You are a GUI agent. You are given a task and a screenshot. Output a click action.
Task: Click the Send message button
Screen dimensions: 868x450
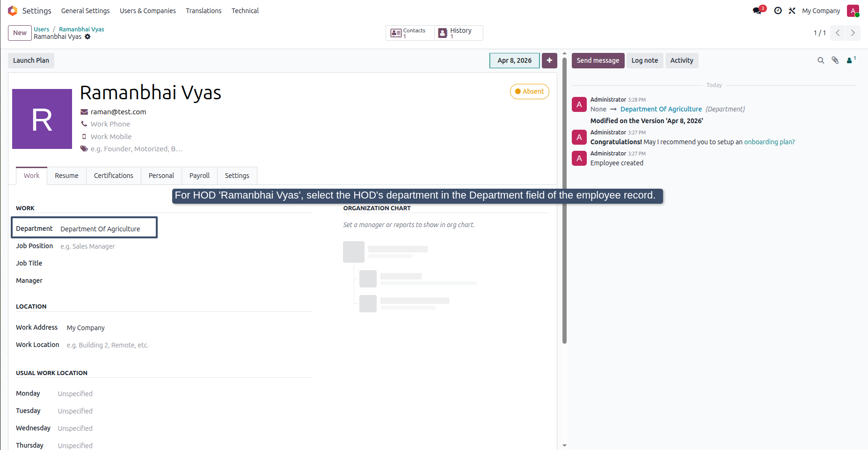coord(598,60)
